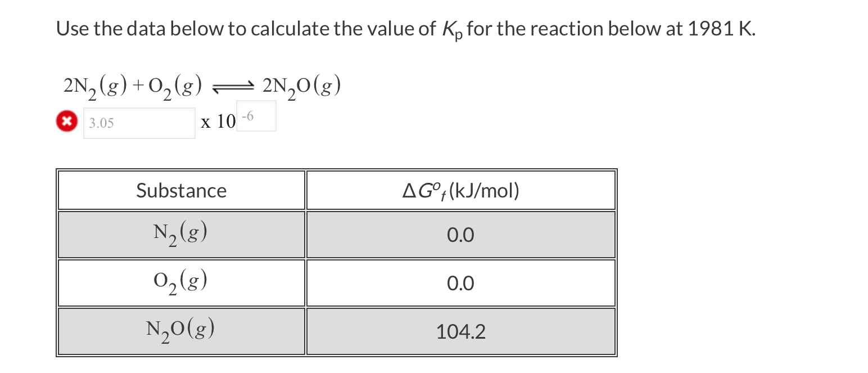The width and height of the screenshot is (868, 373).
Task: Click the red incorrect-answer X icon
Action: coord(66,120)
